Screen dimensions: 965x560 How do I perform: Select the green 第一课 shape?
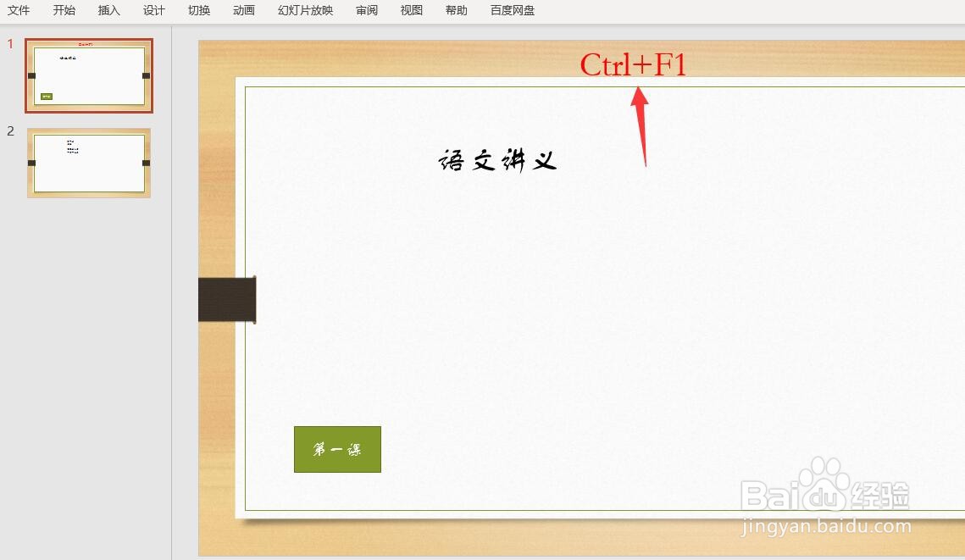coord(337,449)
